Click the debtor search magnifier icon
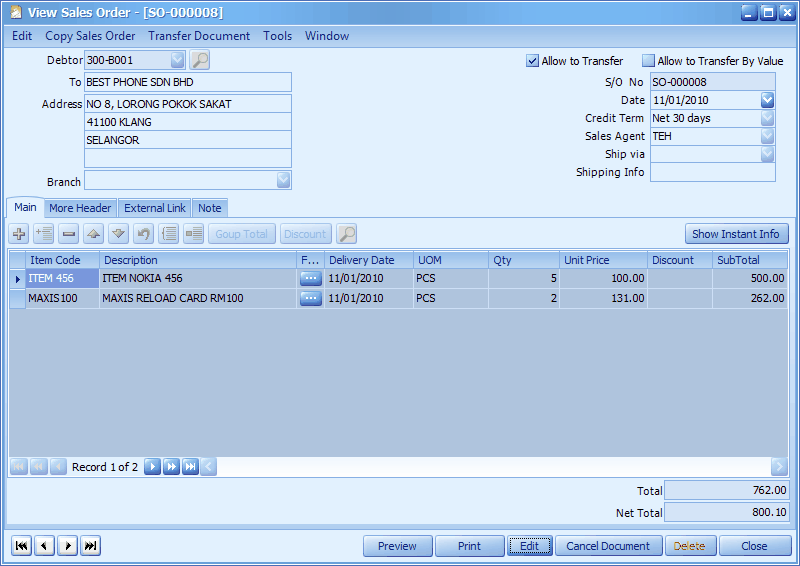Viewport: 800px width, 566px height. [x=199, y=60]
